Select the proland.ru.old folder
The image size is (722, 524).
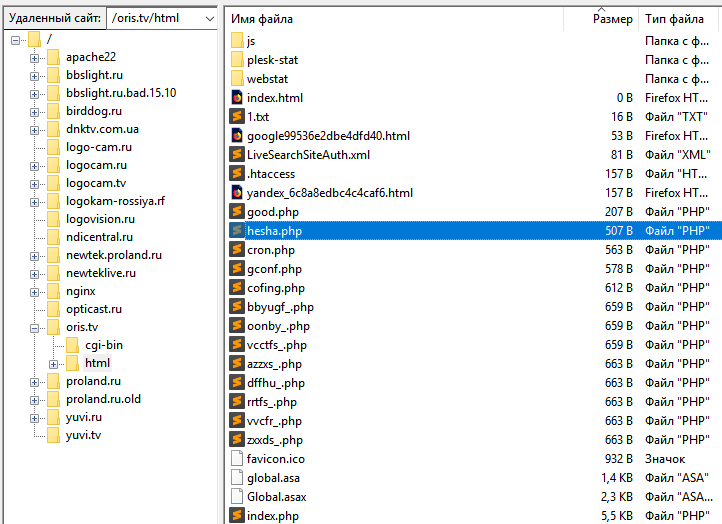click(x=102, y=399)
